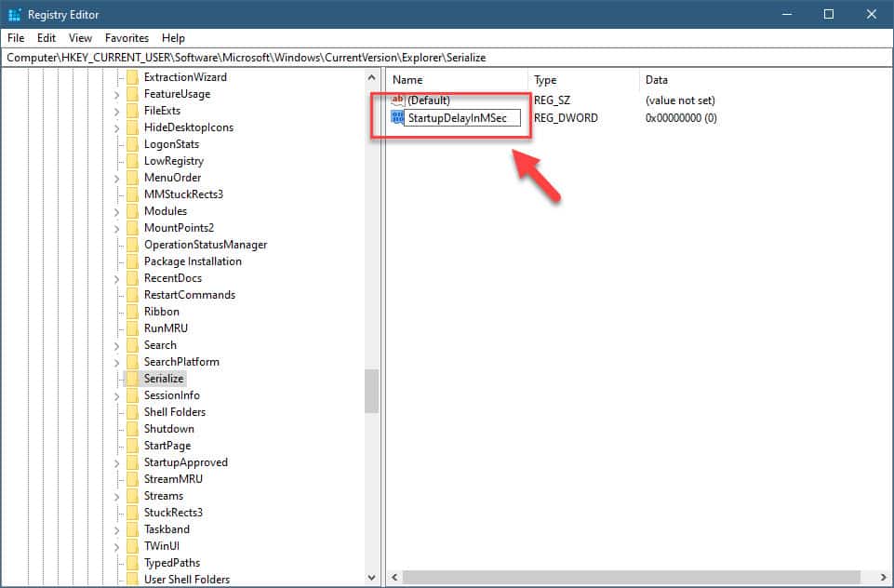Select the User Shell Folders key
The height and width of the screenshot is (588, 894).
[x=187, y=580]
